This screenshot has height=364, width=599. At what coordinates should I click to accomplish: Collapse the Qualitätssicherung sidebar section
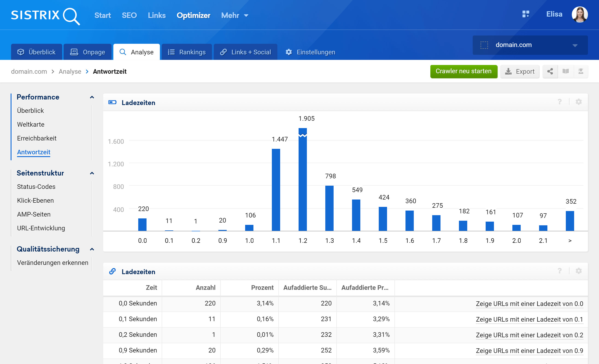(92, 250)
